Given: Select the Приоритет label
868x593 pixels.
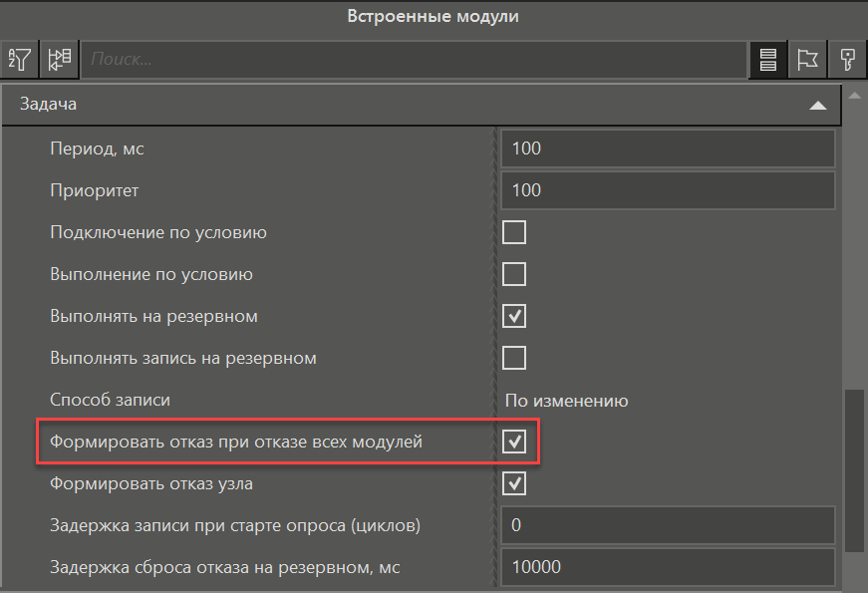Looking at the screenshot, I should [94, 191].
